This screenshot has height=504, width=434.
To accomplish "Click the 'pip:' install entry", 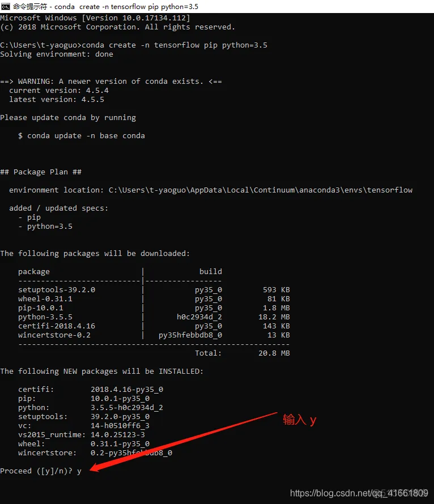I will tap(27, 399).
